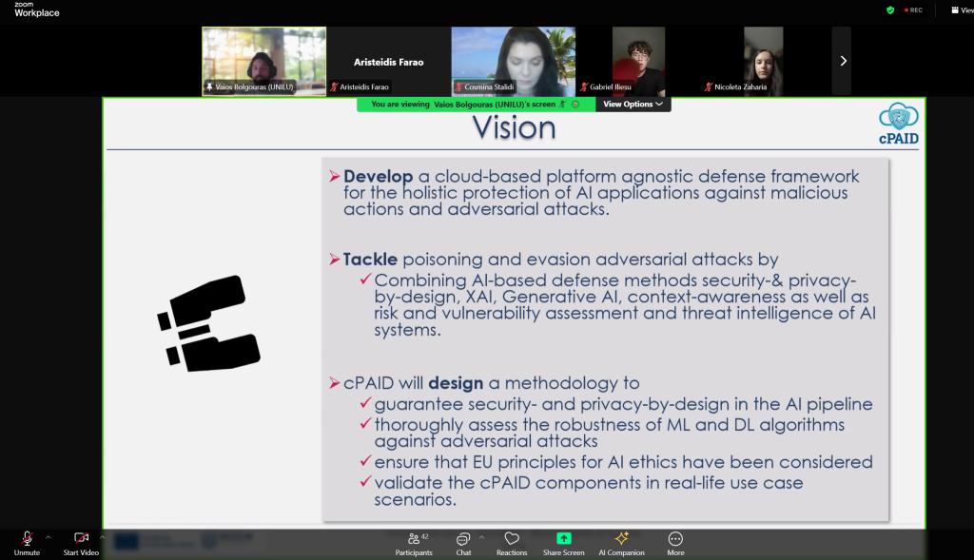The image size is (974, 560).
Task: Expand chat options arrow beside Chat
Action: pos(481,537)
